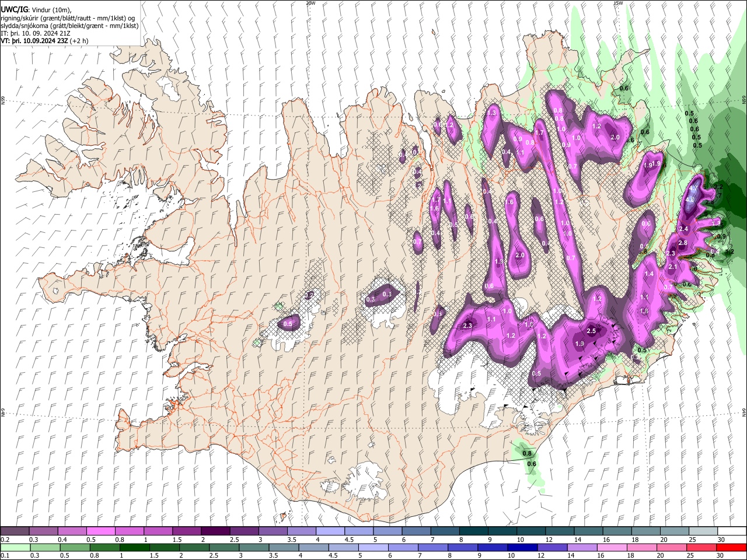Viewport: 747px width, 560px height.
Task: Click the '30' label ending the top legend row
Action: [721, 540]
